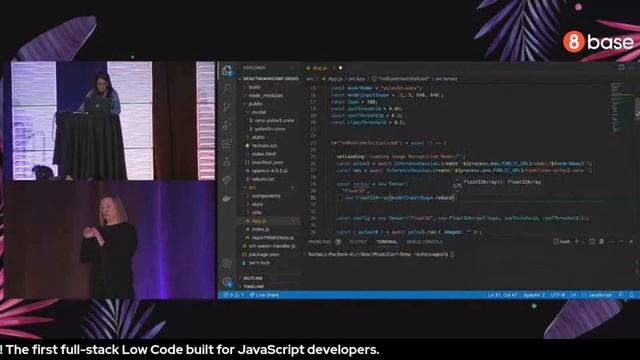Select the App.js editor tab
Viewport: 640px width, 360px height.
[x=321, y=68]
